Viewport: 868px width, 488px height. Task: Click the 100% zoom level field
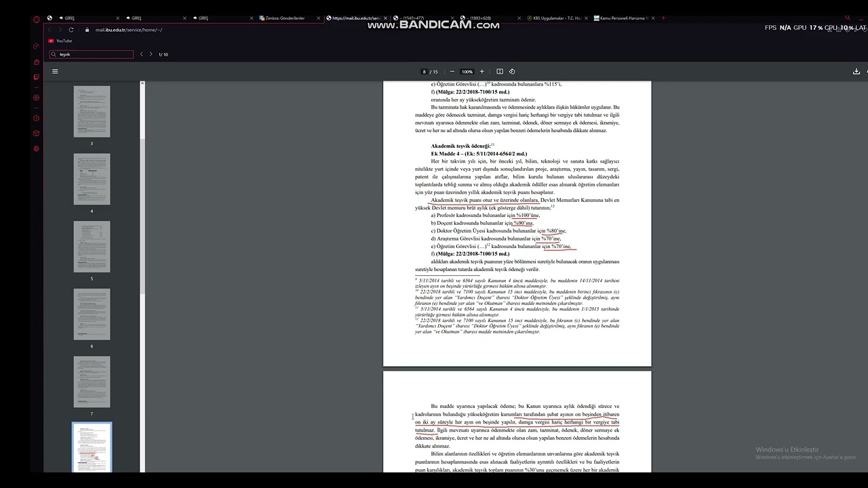[x=467, y=71]
